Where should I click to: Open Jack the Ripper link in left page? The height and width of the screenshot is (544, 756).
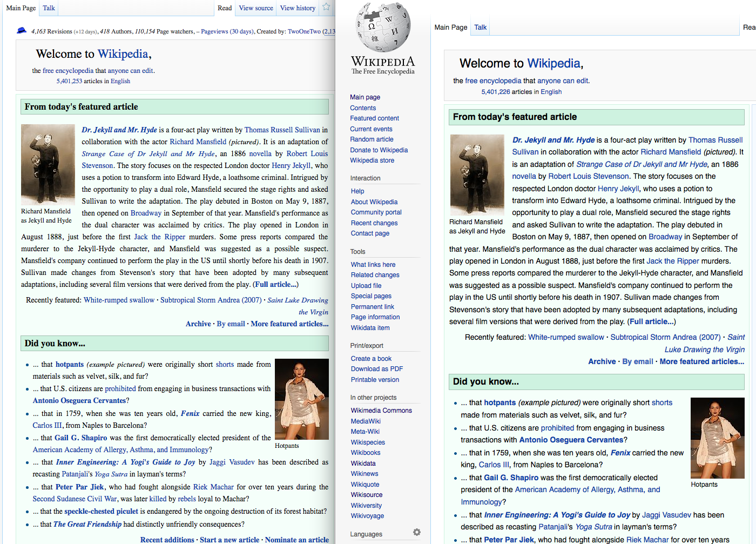[x=159, y=237]
